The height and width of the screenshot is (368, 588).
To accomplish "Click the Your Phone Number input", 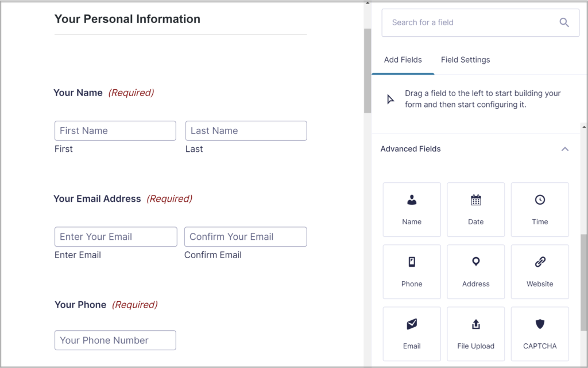I will pos(115,340).
